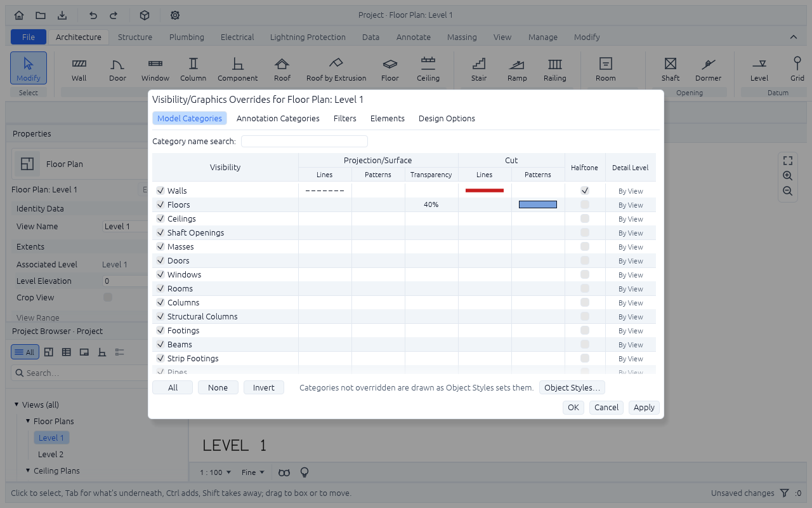
Task: Uncheck Walls visibility checkbox
Action: click(160, 190)
